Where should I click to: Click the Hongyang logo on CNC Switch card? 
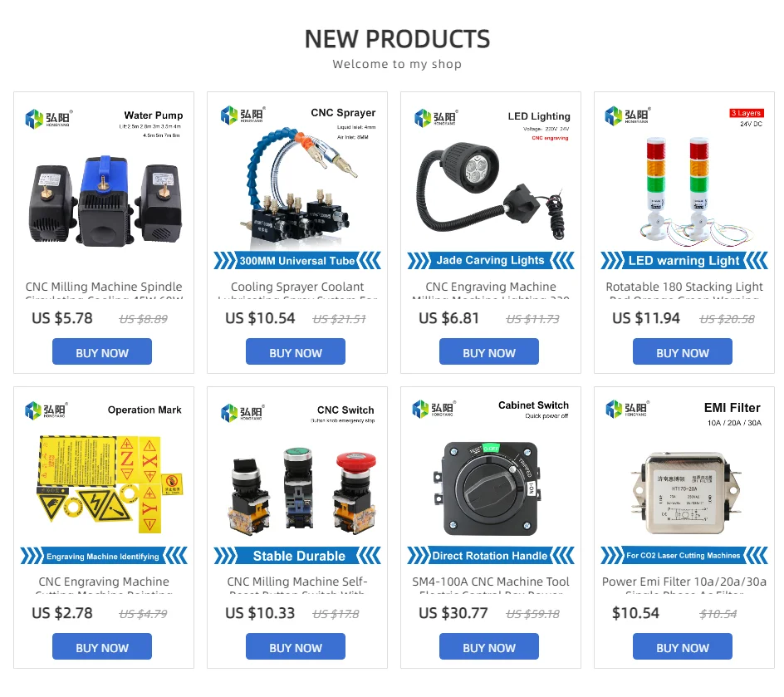coord(243,413)
